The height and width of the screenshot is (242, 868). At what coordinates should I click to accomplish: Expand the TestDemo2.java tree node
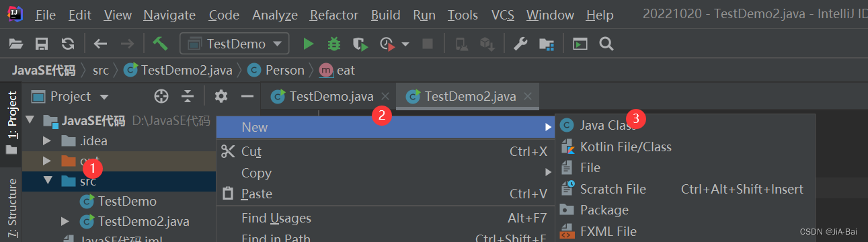[65, 221]
